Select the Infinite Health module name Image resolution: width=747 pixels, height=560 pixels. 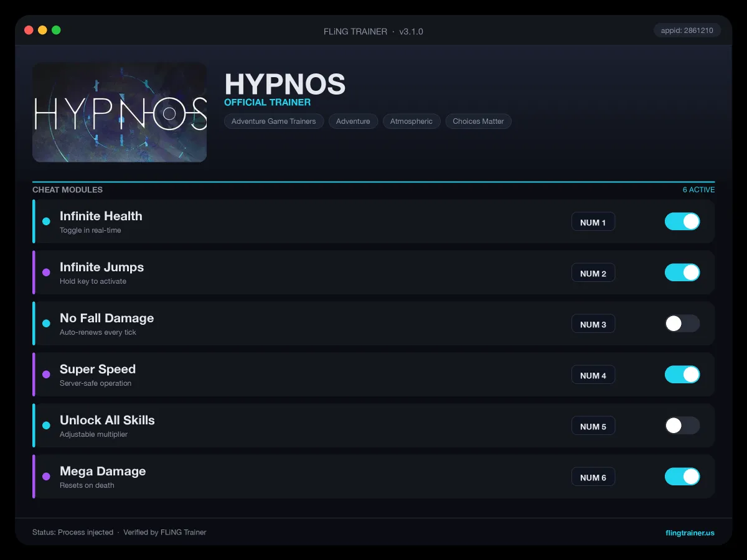pyautogui.click(x=101, y=216)
